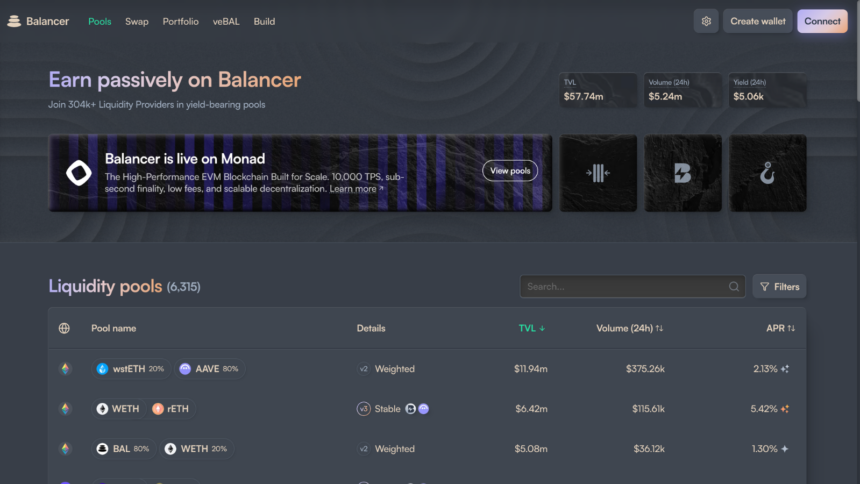Click the wstETH token icon

(103, 369)
